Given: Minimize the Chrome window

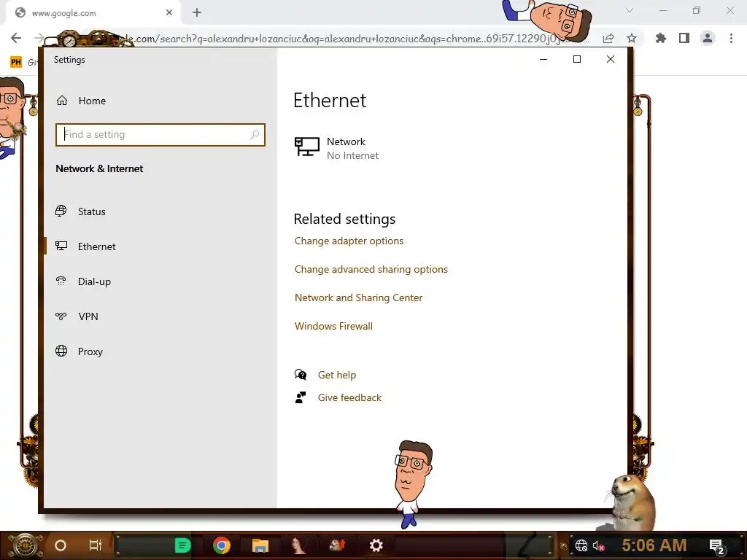Looking at the screenshot, I should click(663, 10).
